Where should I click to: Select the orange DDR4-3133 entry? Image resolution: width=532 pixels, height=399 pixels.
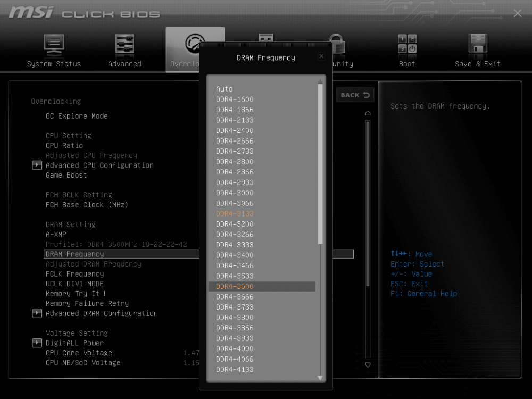pyautogui.click(x=235, y=214)
